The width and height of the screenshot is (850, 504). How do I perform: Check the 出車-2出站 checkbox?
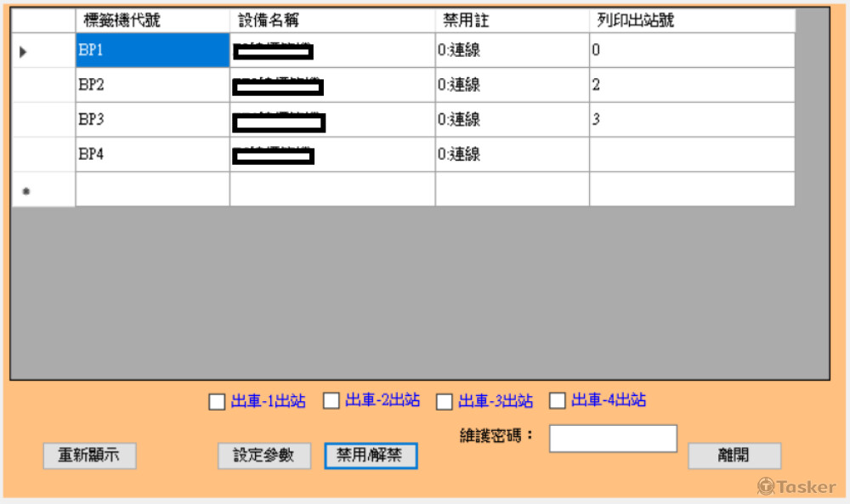(330, 400)
